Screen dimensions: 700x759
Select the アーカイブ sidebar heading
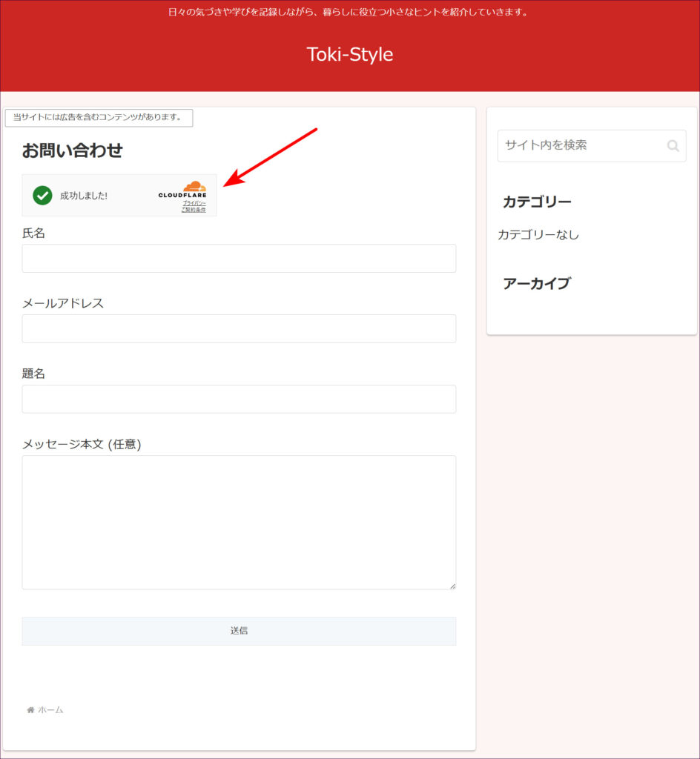coord(536,283)
